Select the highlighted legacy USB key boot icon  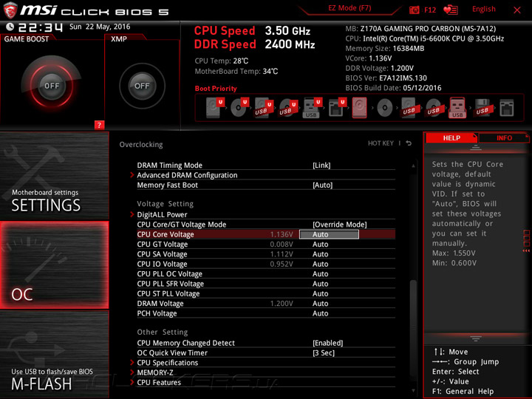point(457,108)
